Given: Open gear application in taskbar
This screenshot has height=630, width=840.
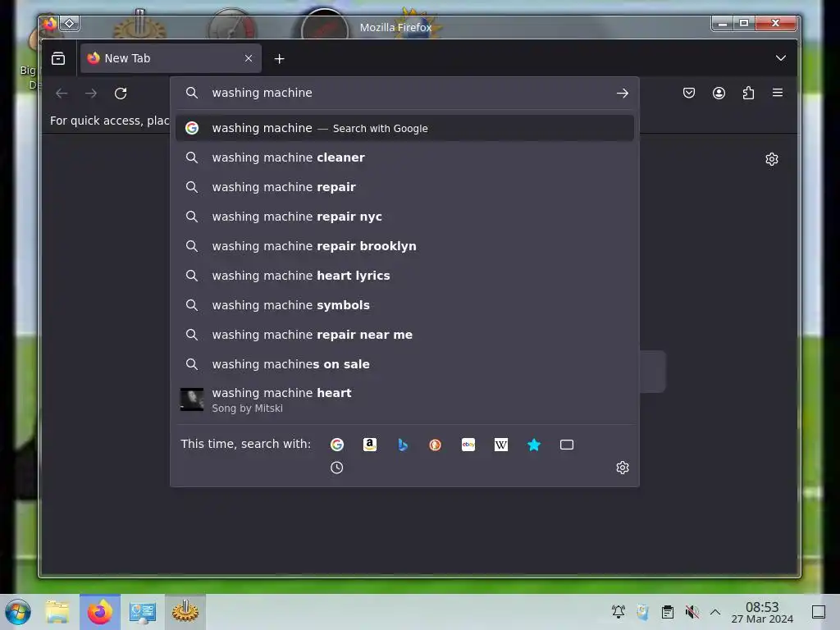Looking at the screenshot, I should [x=185, y=612].
